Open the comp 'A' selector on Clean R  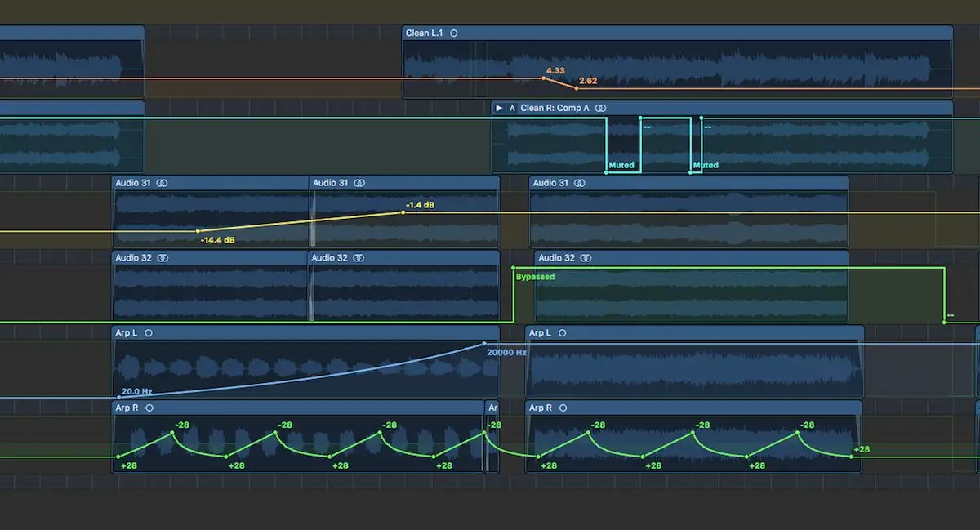tap(512, 108)
